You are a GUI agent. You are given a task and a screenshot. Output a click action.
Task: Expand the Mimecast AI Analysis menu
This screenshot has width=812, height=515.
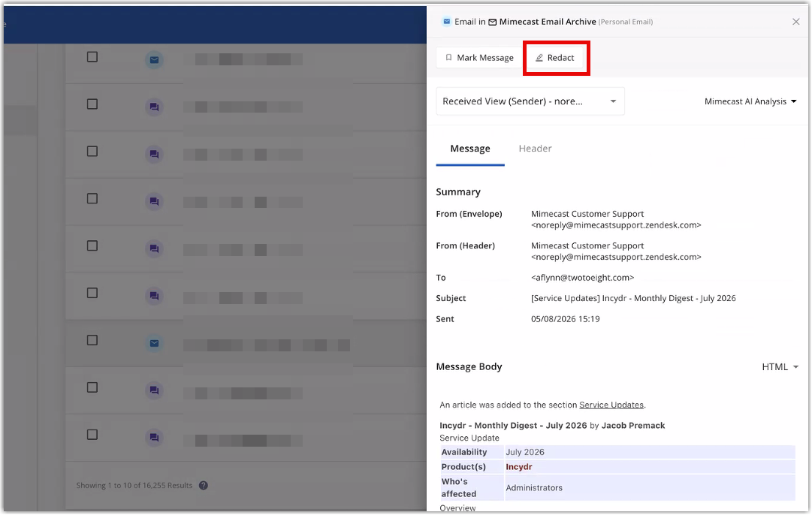(750, 101)
